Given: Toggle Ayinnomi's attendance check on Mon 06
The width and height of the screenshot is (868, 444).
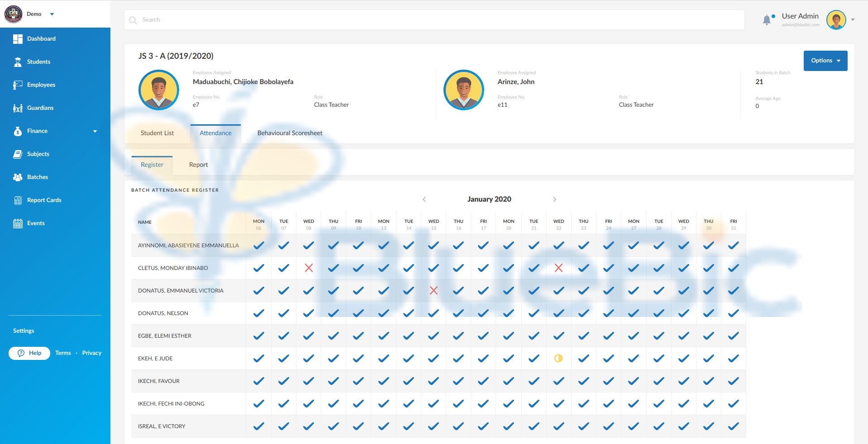Looking at the screenshot, I should (259, 246).
